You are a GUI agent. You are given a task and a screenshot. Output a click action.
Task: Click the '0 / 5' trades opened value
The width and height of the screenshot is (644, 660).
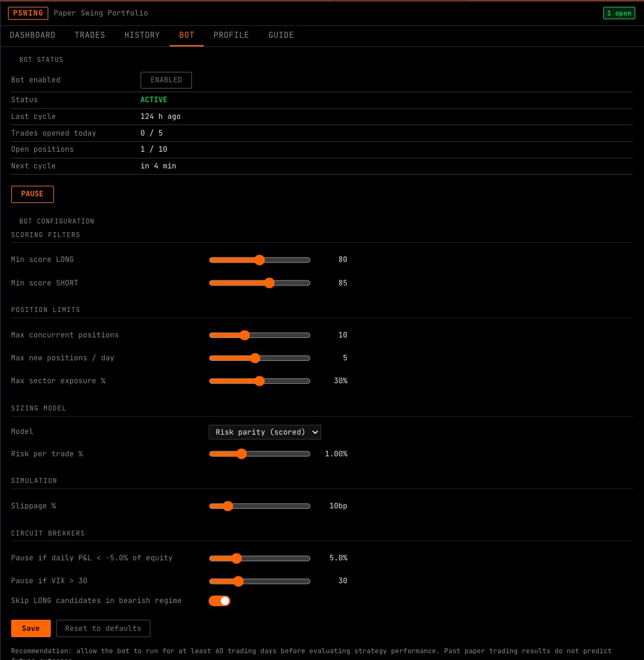pyautogui.click(x=152, y=133)
